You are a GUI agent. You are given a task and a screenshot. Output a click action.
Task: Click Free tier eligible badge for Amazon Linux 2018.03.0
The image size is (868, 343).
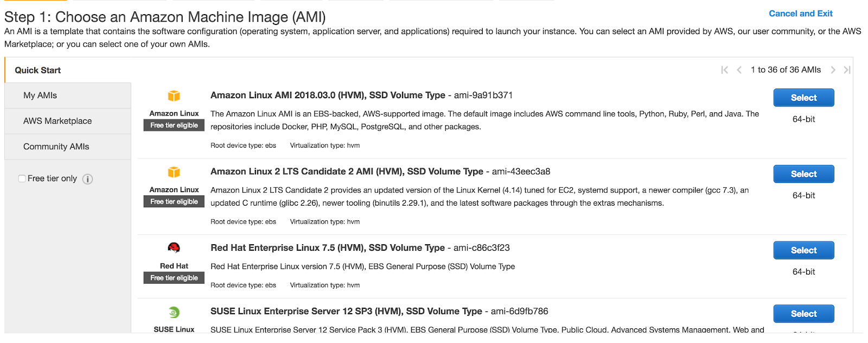point(174,125)
